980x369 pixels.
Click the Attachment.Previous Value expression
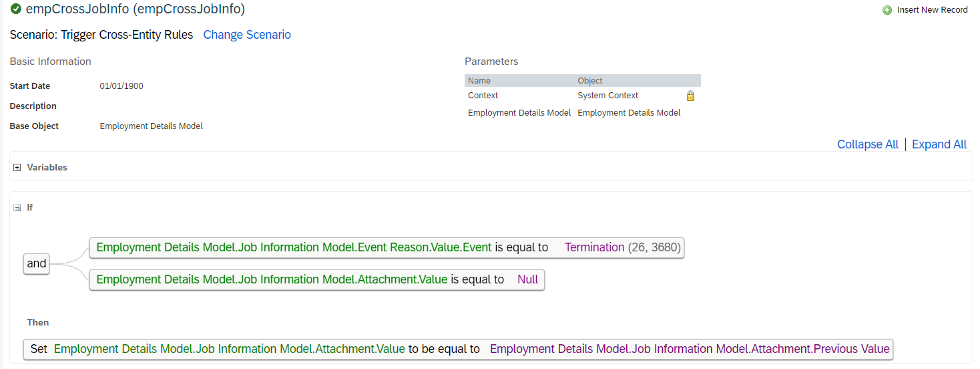tap(690, 349)
